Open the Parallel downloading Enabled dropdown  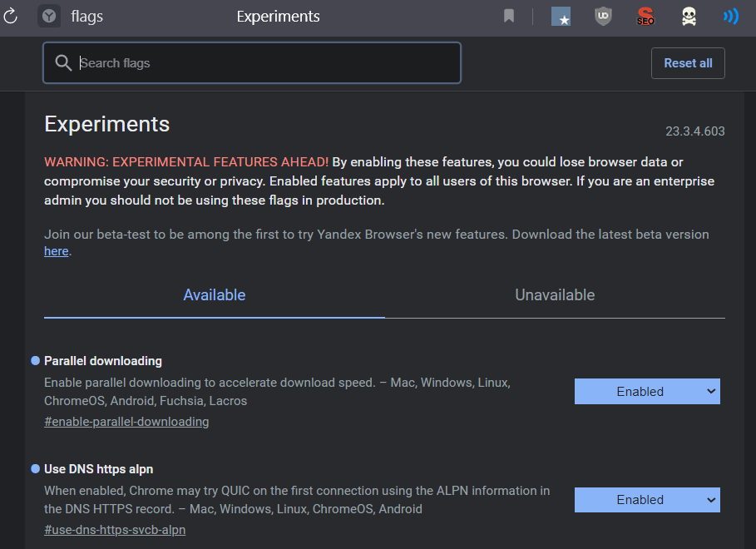click(x=647, y=391)
